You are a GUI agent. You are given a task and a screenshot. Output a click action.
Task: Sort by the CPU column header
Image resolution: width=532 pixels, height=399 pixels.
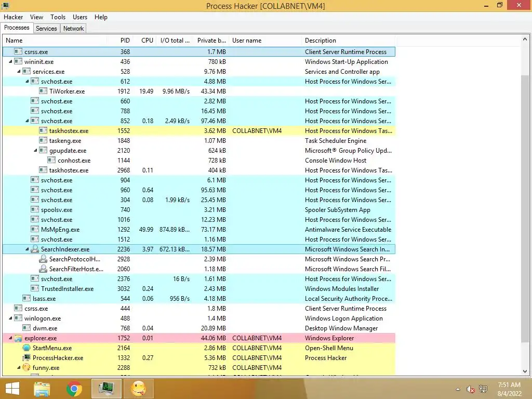click(x=145, y=41)
